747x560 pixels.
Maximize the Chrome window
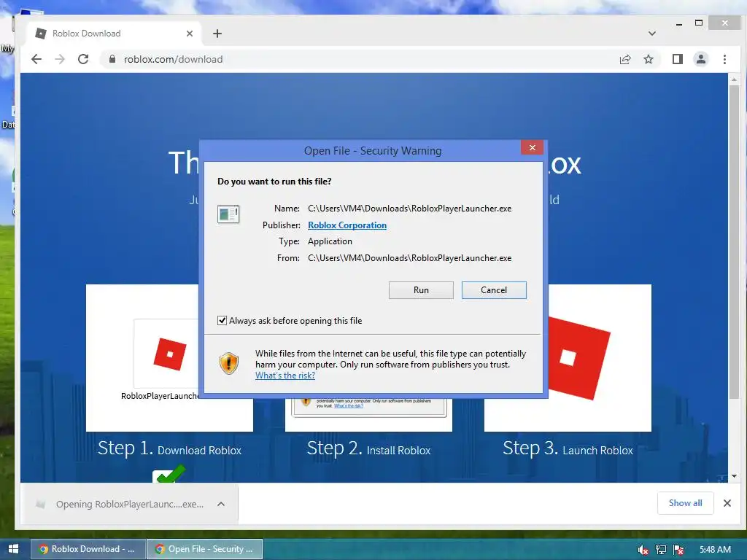coord(698,23)
